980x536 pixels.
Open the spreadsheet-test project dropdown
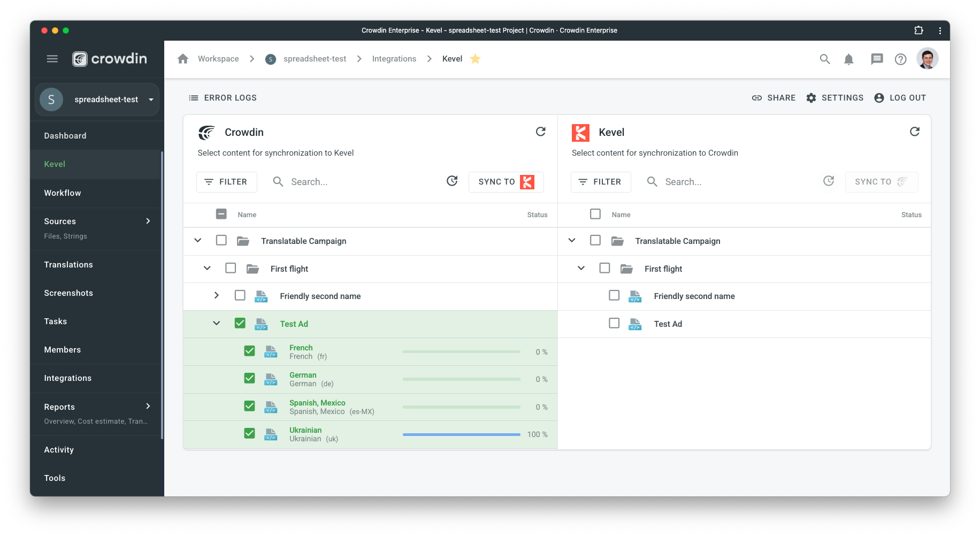coord(97,99)
